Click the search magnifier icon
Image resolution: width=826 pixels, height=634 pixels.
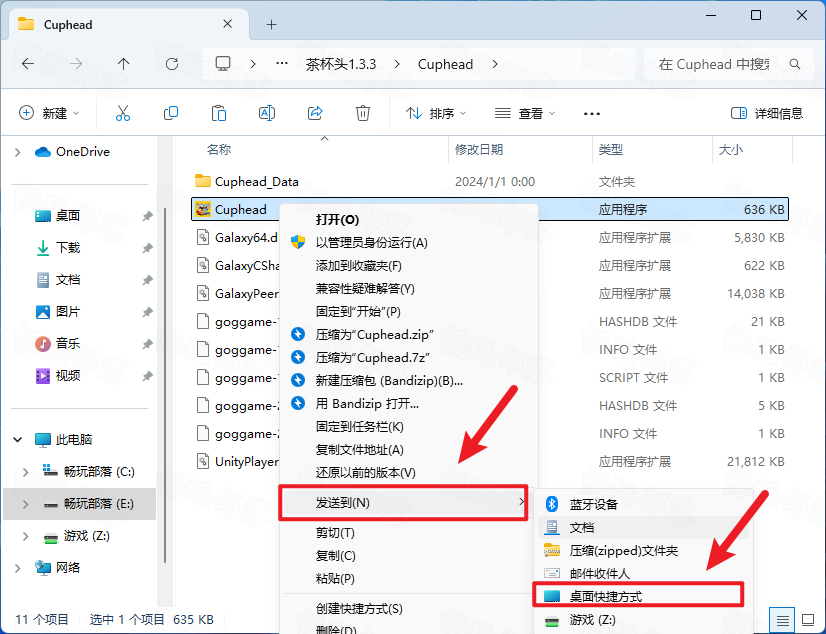pos(795,64)
